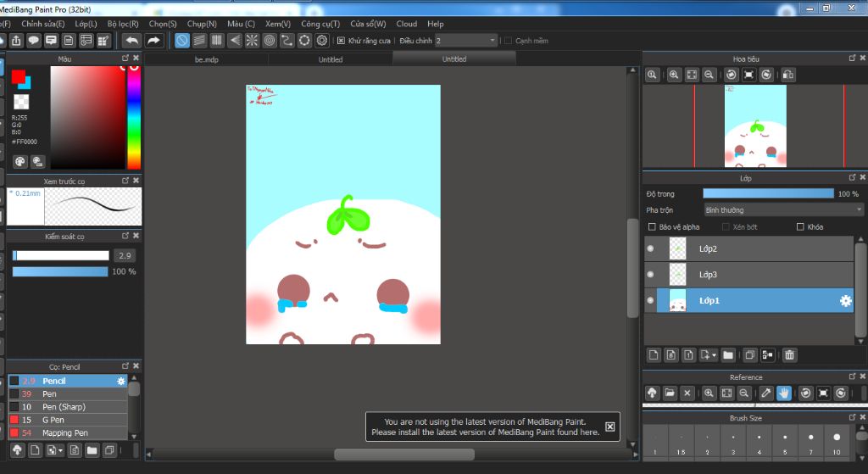Viewport: 868px width, 474px height.
Task: Hide the Lớp2 layer visibility
Action: [650, 248]
